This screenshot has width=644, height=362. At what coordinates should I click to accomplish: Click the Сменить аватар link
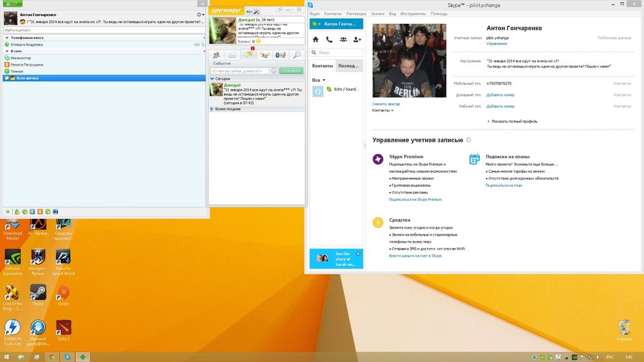386,104
